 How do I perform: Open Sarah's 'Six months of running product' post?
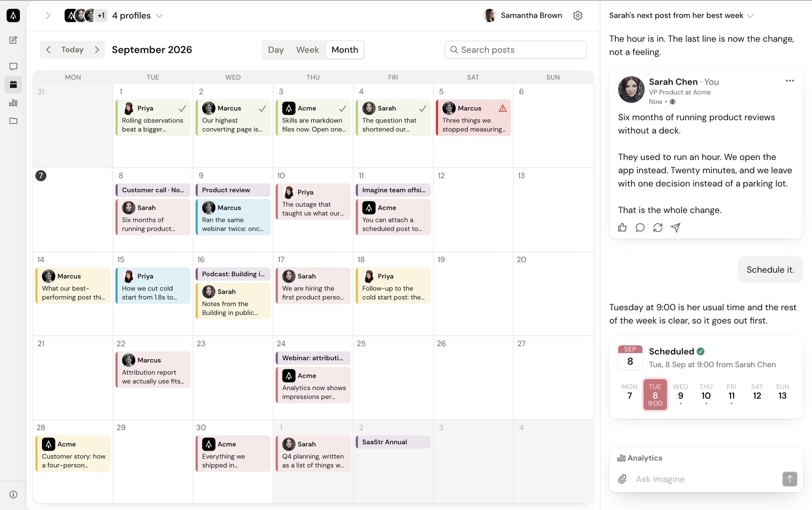[x=153, y=217]
